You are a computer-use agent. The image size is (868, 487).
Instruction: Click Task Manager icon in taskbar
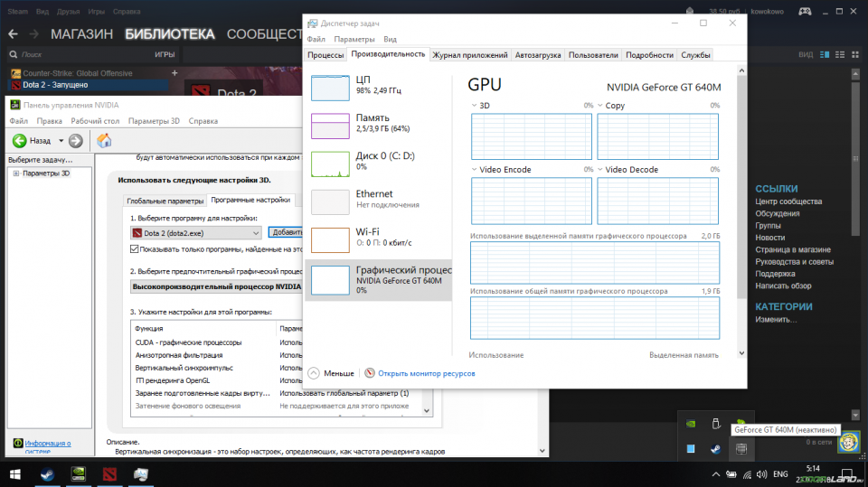[x=141, y=474]
